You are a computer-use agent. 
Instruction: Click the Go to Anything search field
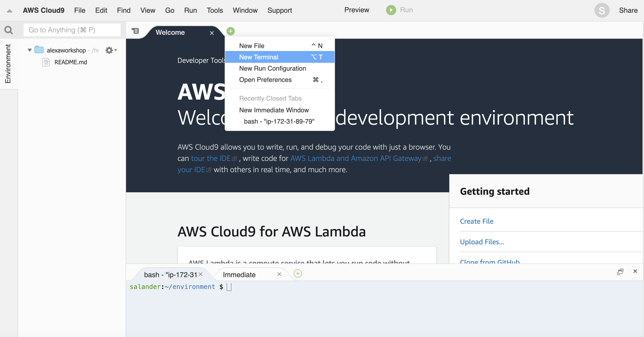[72, 30]
